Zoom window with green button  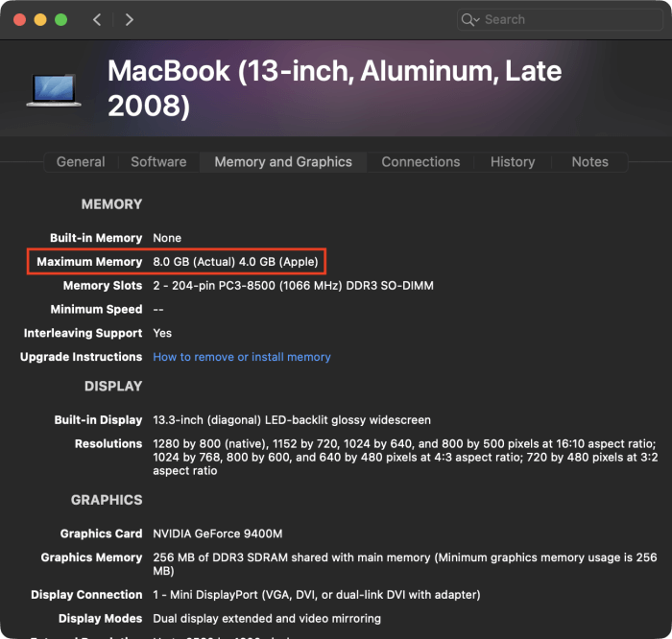[60, 20]
